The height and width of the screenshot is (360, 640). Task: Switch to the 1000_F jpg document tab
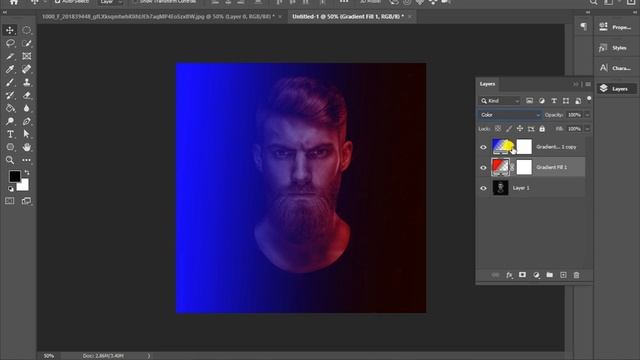pos(158,16)
